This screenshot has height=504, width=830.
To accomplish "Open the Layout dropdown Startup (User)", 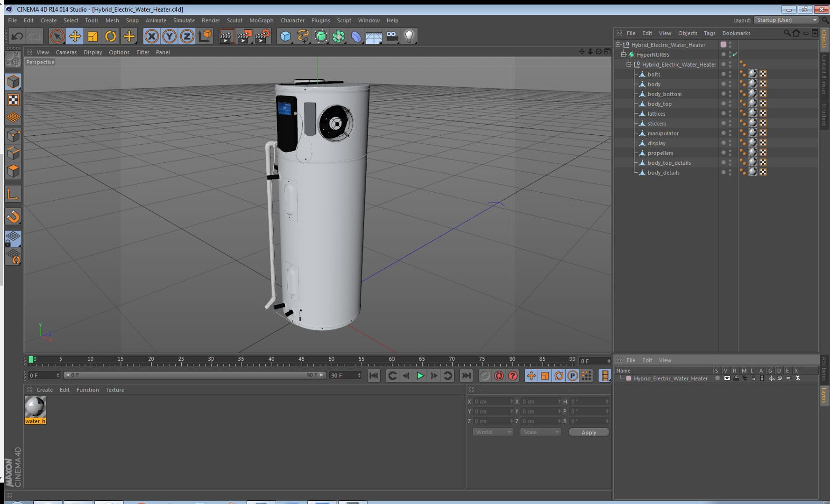I will 787,20.
